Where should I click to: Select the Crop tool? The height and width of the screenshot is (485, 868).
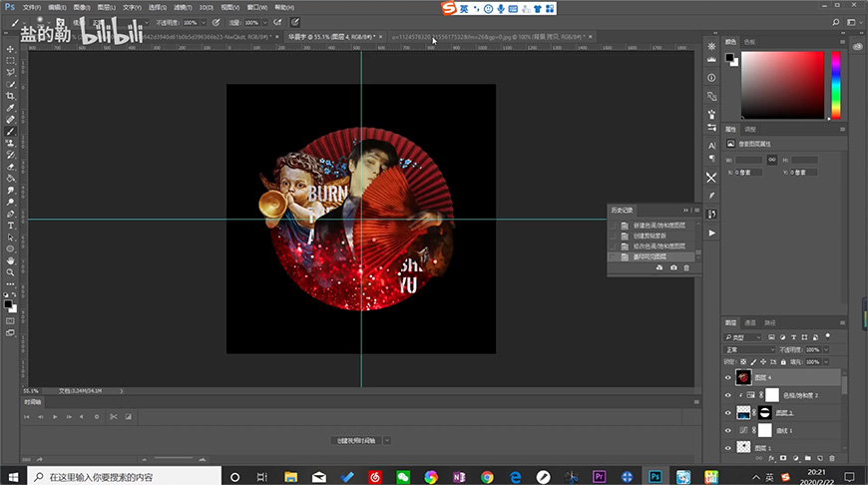(10, 96)
